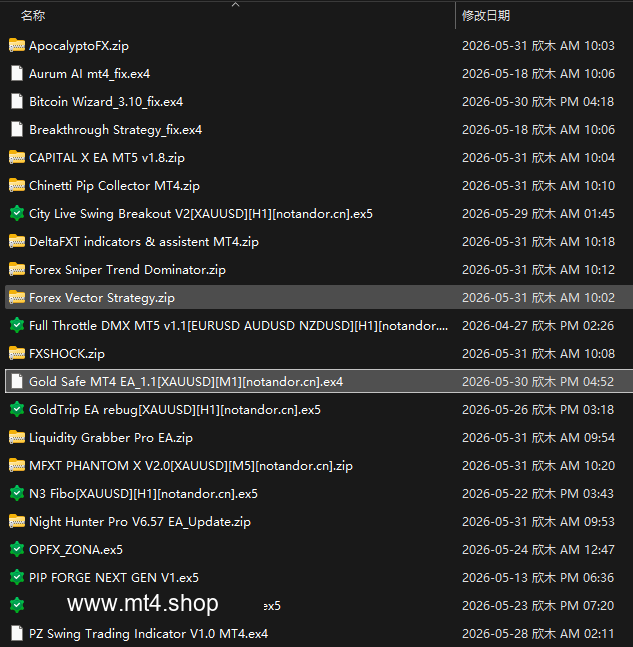Click the date 2026-05-13 PM 06:36
The image size is (633, 647).
[538, 578]
